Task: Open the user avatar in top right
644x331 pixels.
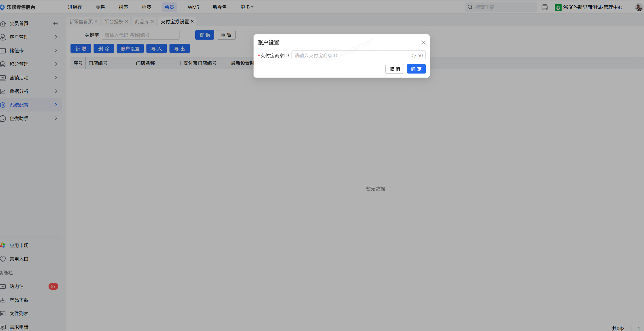Action: coord(639,7)
